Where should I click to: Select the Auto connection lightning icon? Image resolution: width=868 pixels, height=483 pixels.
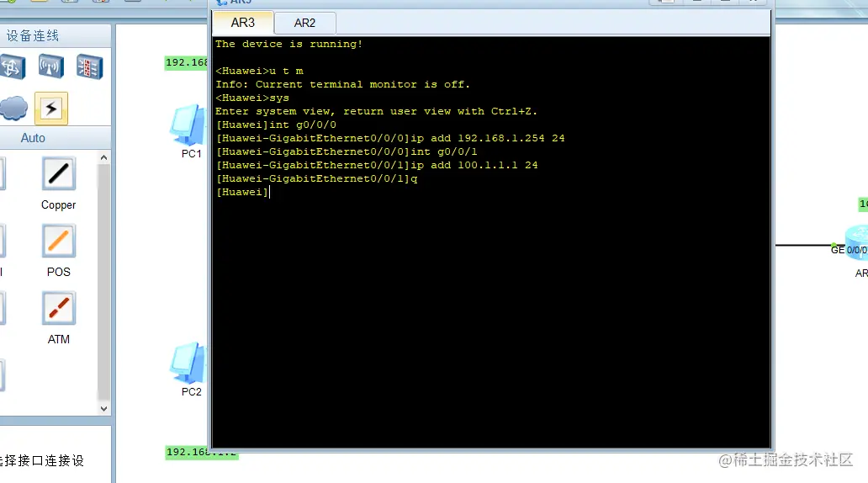[x=51, y=108]
